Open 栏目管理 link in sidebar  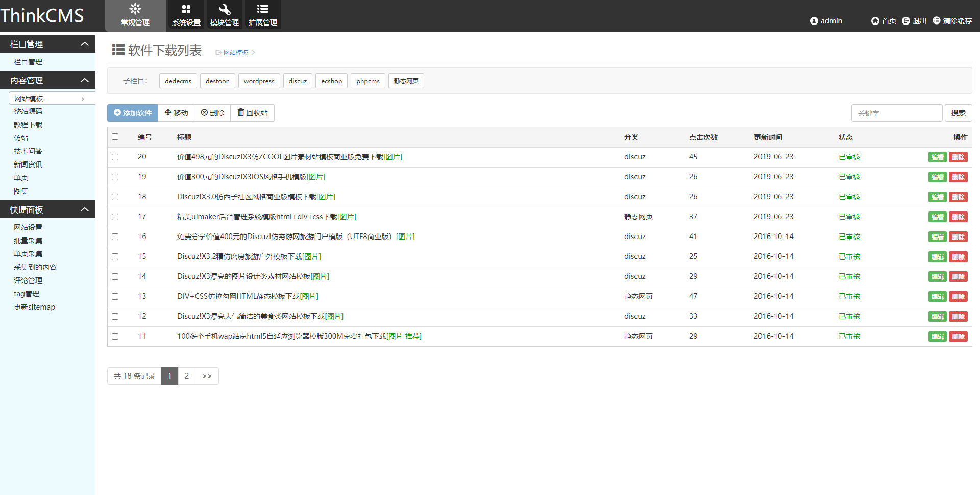click(28, 62)
